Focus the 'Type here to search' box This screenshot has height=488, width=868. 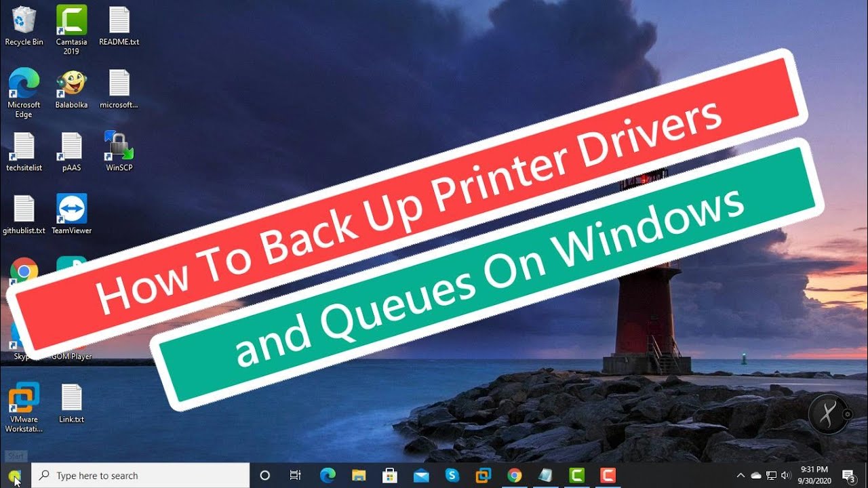[x=140, y=476]
